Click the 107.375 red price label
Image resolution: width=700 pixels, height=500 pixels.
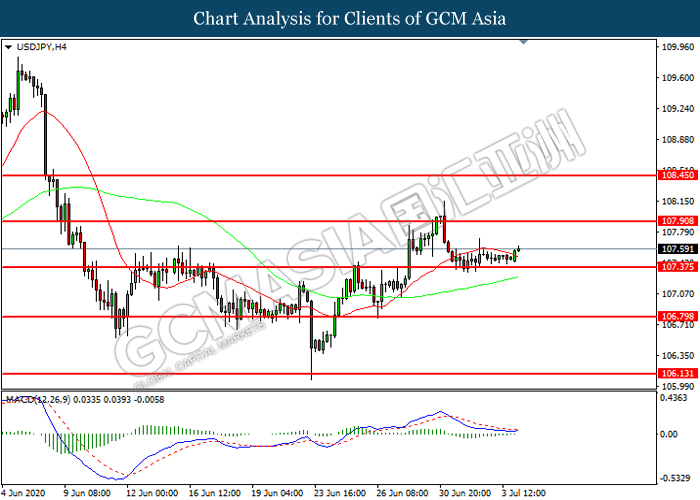pos(677,267)
